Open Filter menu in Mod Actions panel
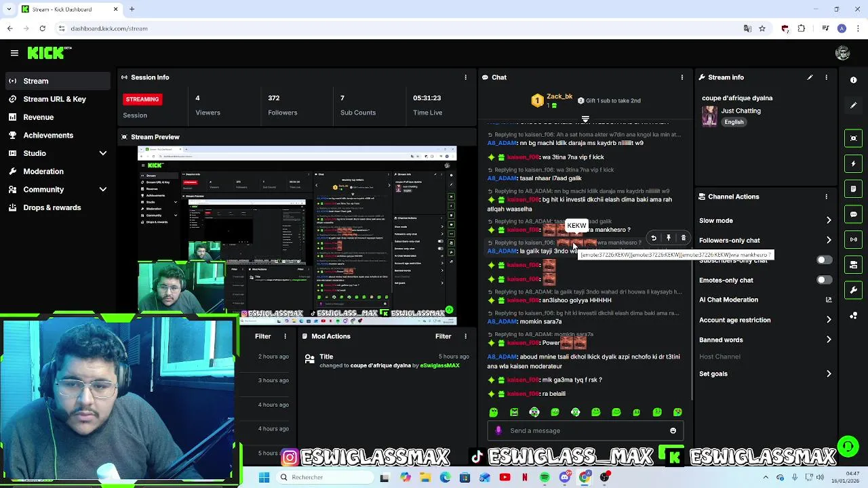The width and height of the screenshot is (868, 488). click(x=443, y=336)
